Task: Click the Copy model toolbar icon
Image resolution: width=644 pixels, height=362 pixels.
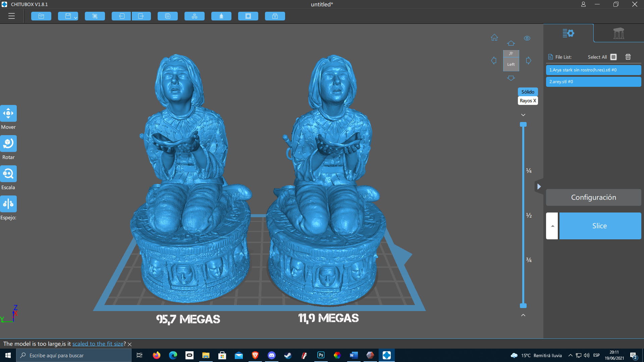Action: [168, 16]
